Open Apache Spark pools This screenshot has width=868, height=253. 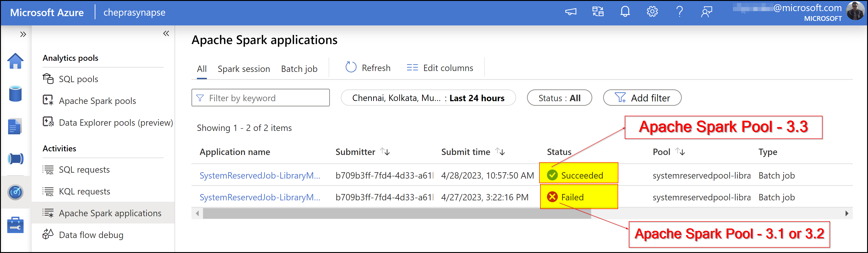click(x=97, y=101)
